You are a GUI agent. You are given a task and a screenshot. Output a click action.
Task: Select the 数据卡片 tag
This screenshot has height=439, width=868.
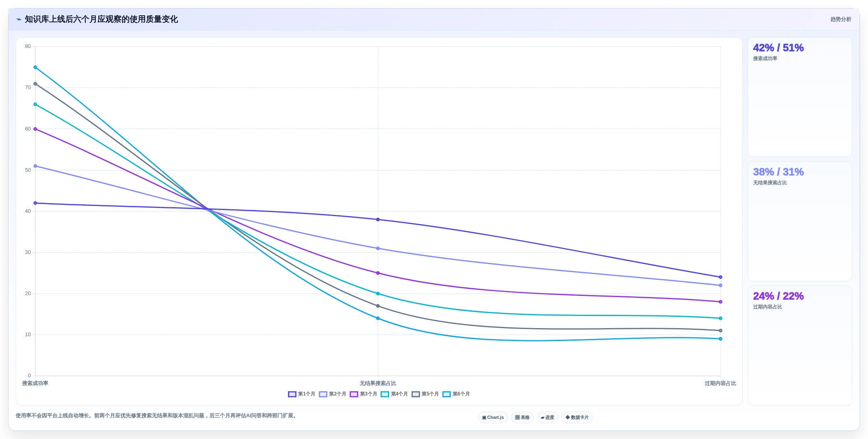(577, 418)
